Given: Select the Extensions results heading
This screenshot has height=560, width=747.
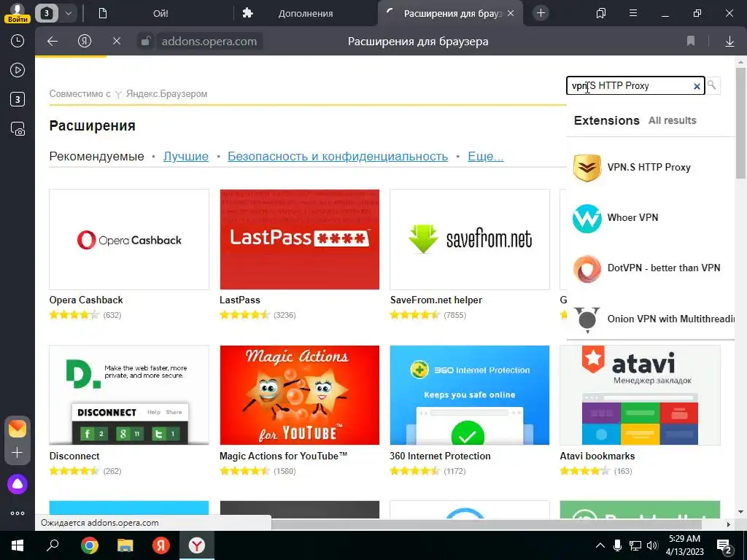Looking at the screenshot, I should (x=606, y=120).
